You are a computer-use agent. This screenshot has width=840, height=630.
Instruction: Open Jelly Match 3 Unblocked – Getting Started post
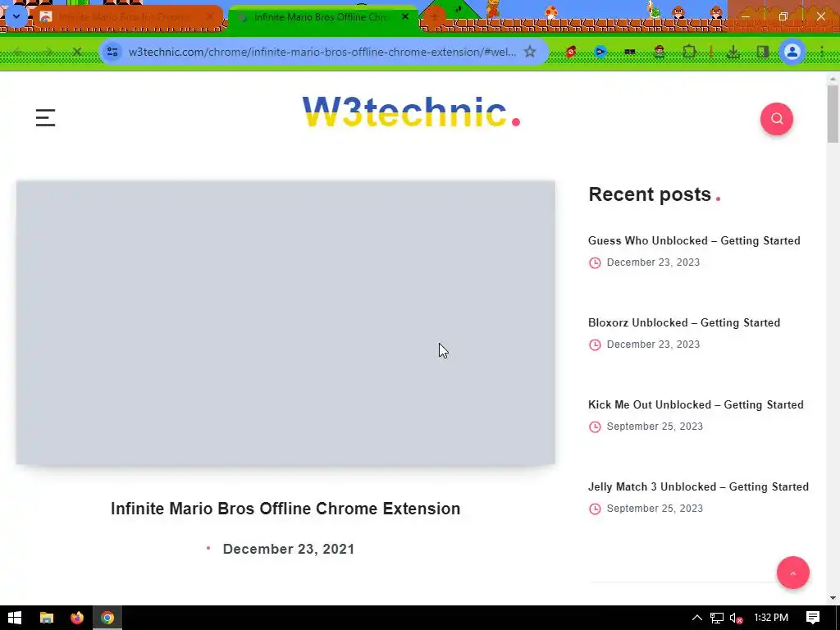[699, 486]
